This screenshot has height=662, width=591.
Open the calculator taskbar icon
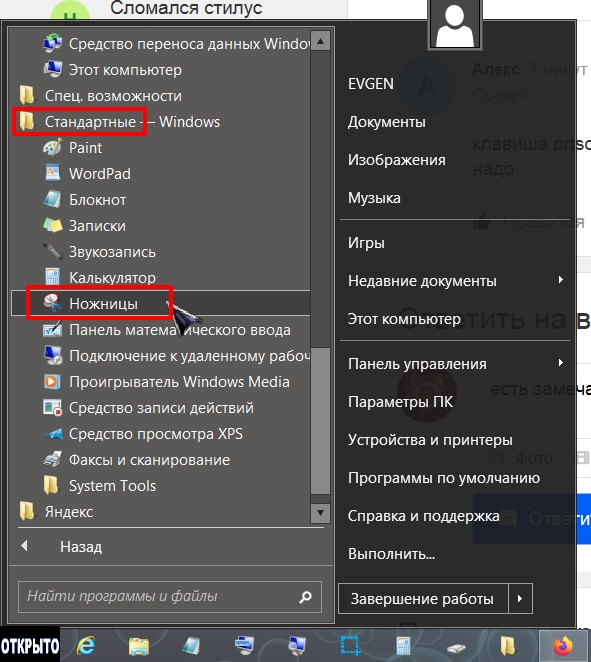[403, 646]
